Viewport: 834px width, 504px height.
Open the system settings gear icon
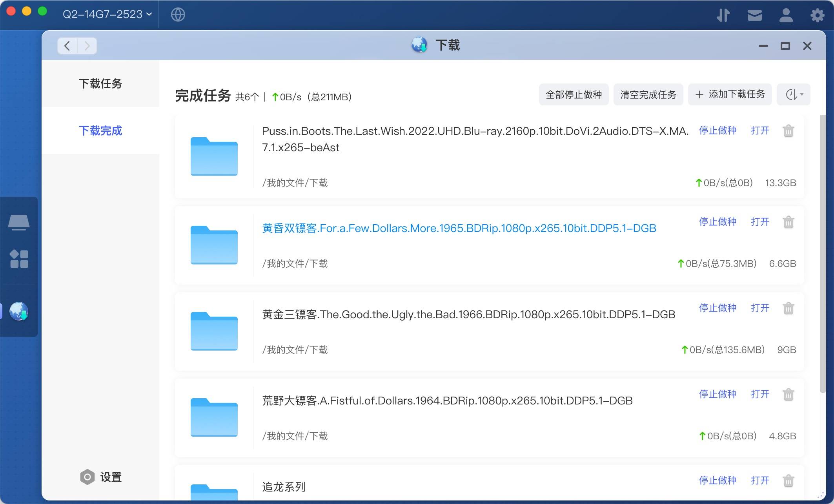tap(818, 15)
